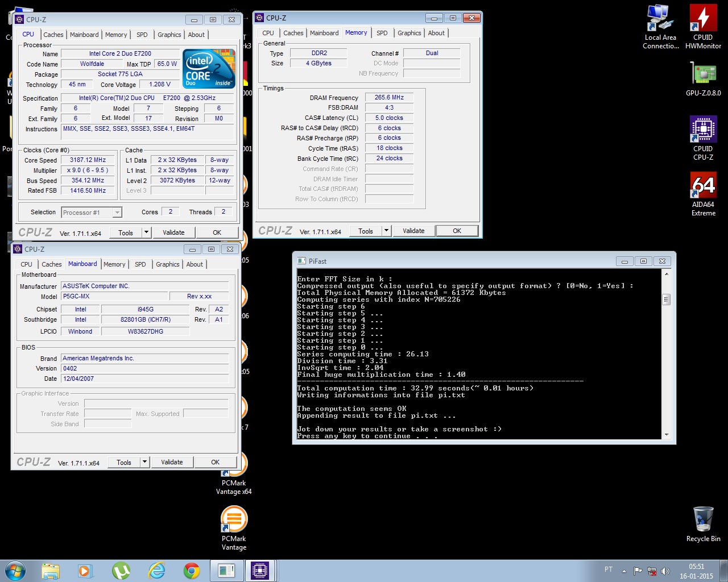Click Validate in the Memory tab window
Viewport: 728px width, 582px height.
tap(413, 231)
